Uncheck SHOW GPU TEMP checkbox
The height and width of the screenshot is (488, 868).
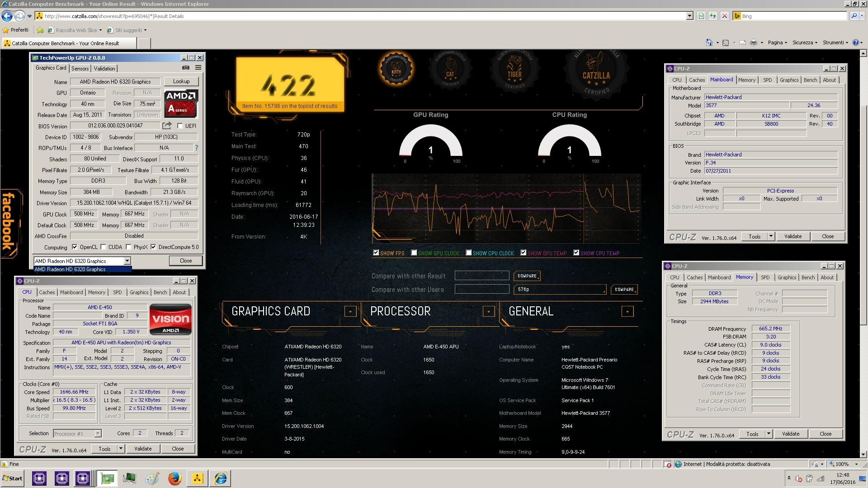point(523,253)
